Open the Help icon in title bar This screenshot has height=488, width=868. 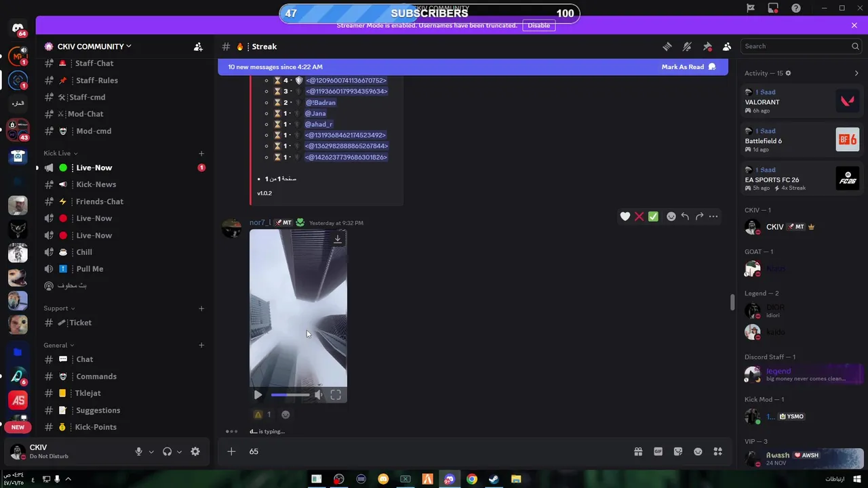796,8
